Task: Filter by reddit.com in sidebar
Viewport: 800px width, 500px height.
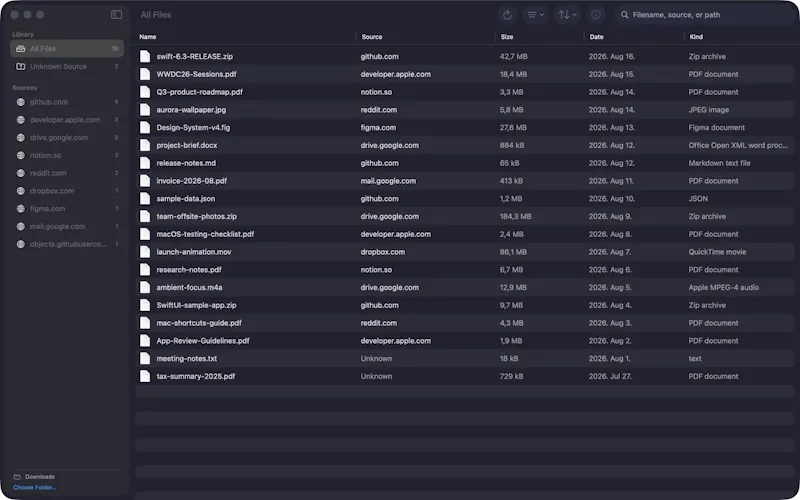Action: (67, 173)
